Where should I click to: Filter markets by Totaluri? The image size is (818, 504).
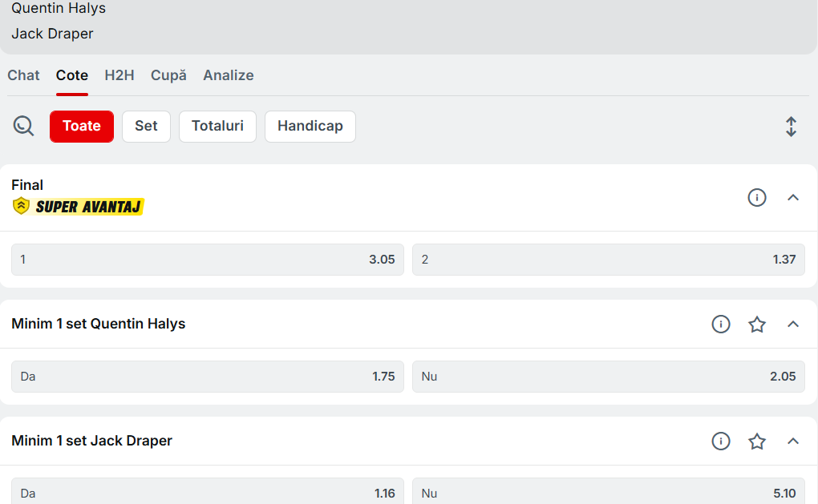[217, 127]
